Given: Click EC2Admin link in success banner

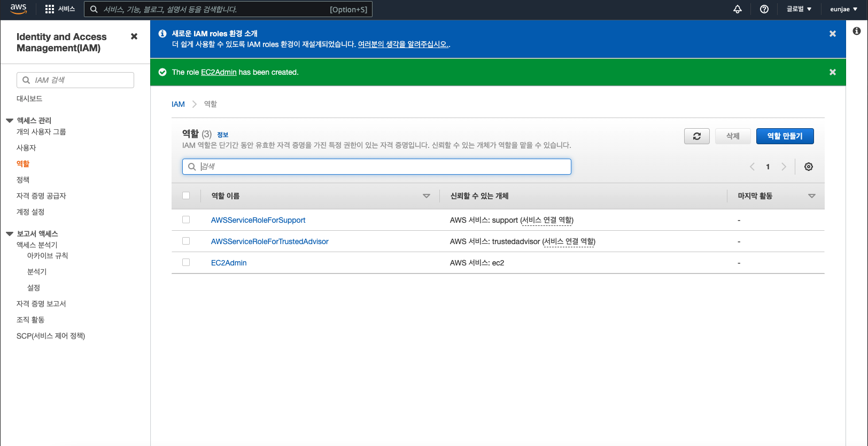Looking at the screenshot, I should pyautogui.click(x=219, y=72).
